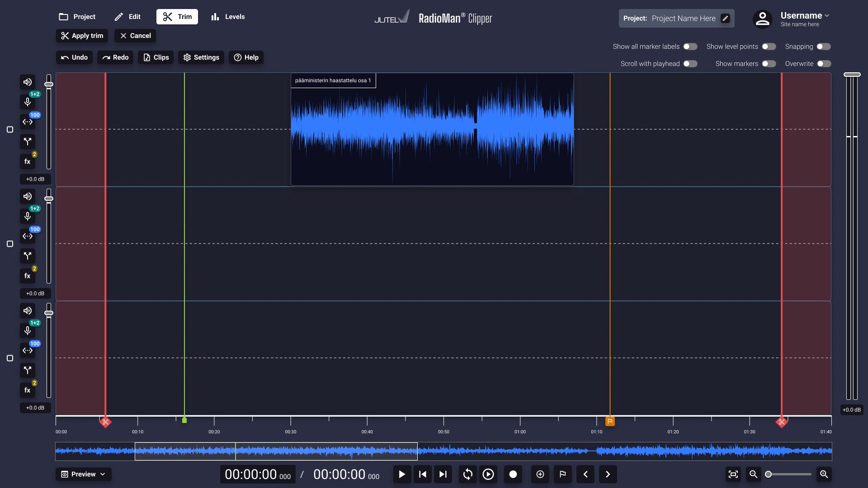Toggle Show level points switch
The height and width of the screenshot is (488, 868).
769,47
